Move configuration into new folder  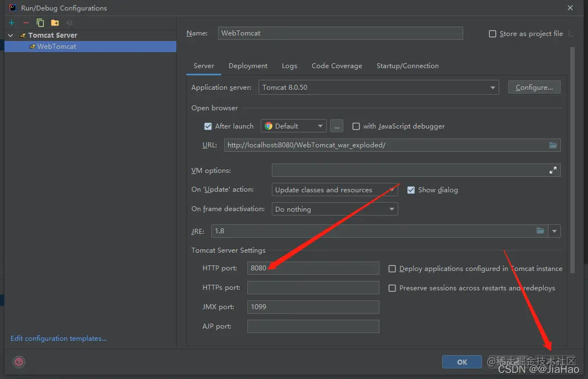(x=55, y=23)
